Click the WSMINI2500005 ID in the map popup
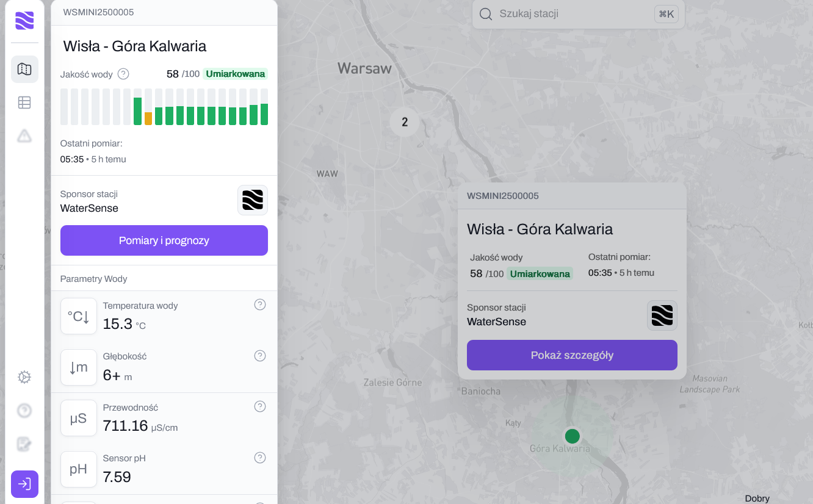Image resolution: width=813 pixels, height=504 pixels. (x=503, y=196)
